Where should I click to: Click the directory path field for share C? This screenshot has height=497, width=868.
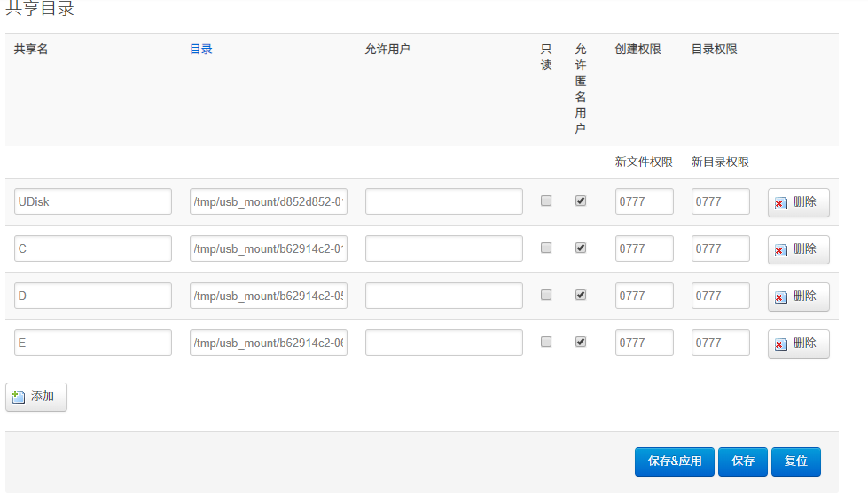[268, 248]
